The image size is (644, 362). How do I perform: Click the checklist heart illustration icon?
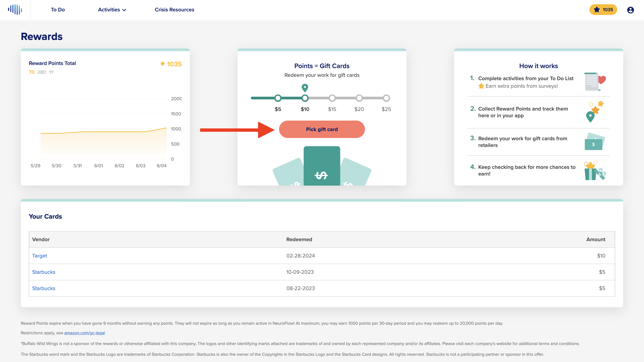pos(595,82)
